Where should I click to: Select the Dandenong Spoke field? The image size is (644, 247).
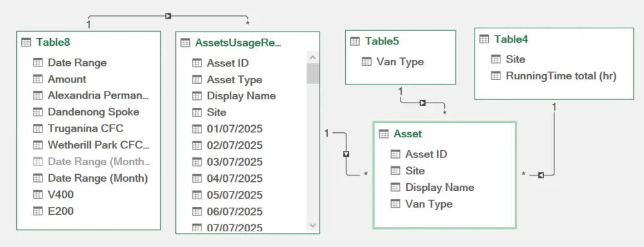[x=93, y=112]
